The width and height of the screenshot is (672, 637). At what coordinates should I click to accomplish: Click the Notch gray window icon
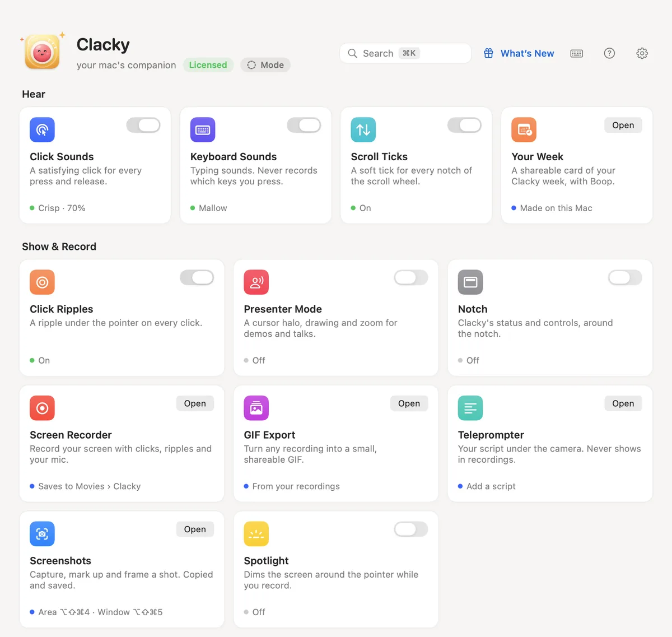coord(470,282)
